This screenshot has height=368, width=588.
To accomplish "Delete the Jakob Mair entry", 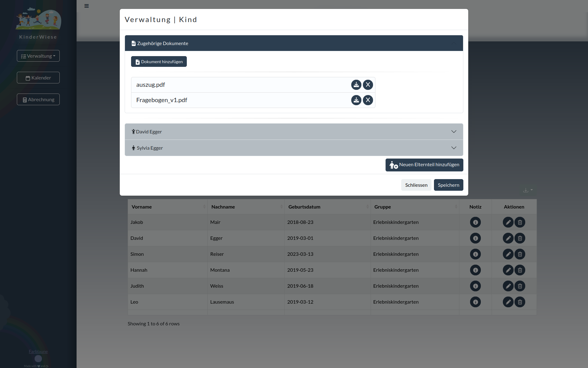I will pyautogui.click(x=520, y=222).
